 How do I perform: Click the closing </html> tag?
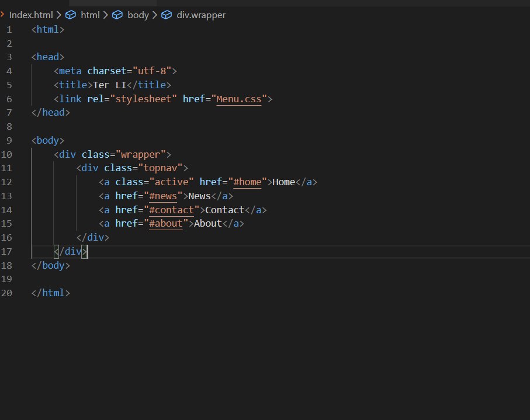point(51,293)
